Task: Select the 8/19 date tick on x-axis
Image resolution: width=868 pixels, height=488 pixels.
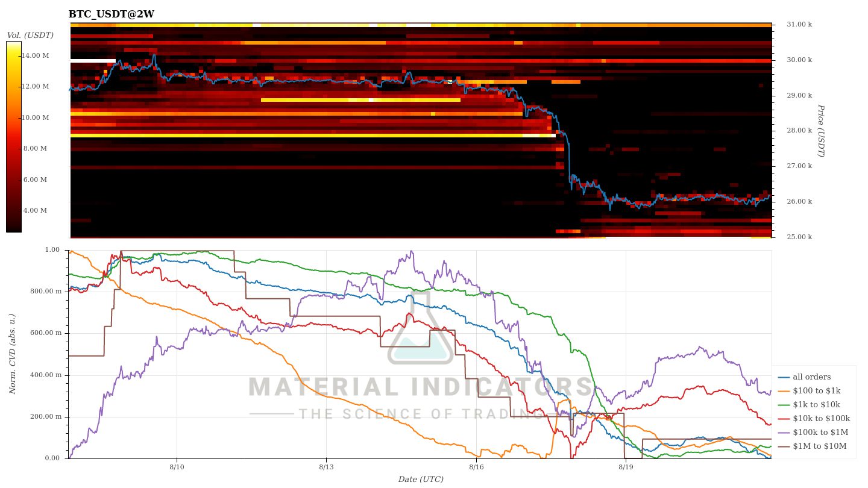Action: (x=626, y=467)
